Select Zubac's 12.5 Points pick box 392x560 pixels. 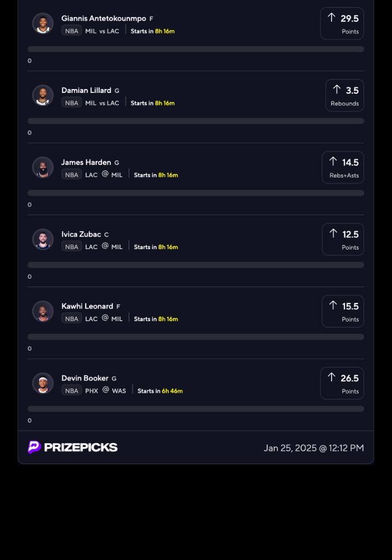click(343, 239)
